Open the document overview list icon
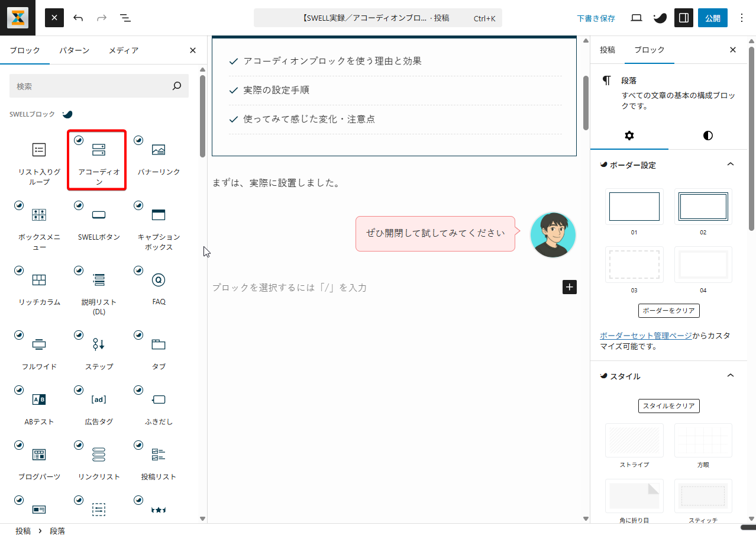Image resolution: width=756 pixels, height=538 pixels. coord(125,18)
